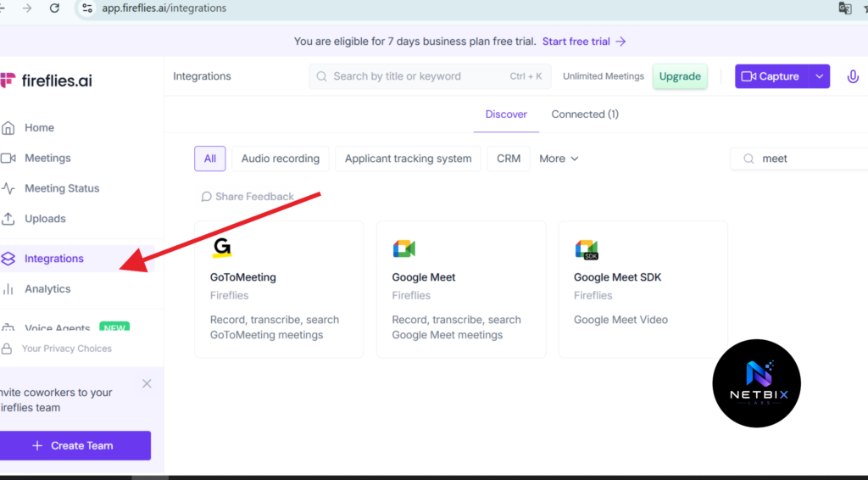Click the Home house icon
The width and height of the screenshot is (868, 480).
(x=8, y=128)
